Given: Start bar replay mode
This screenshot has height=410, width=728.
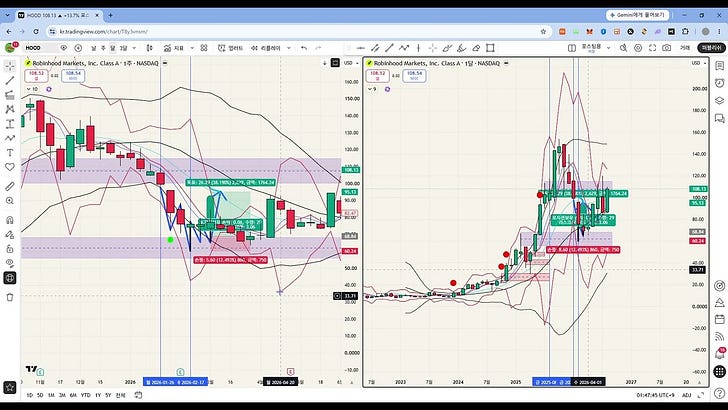Looking at the screenshot, I should [x=266, y=48].
